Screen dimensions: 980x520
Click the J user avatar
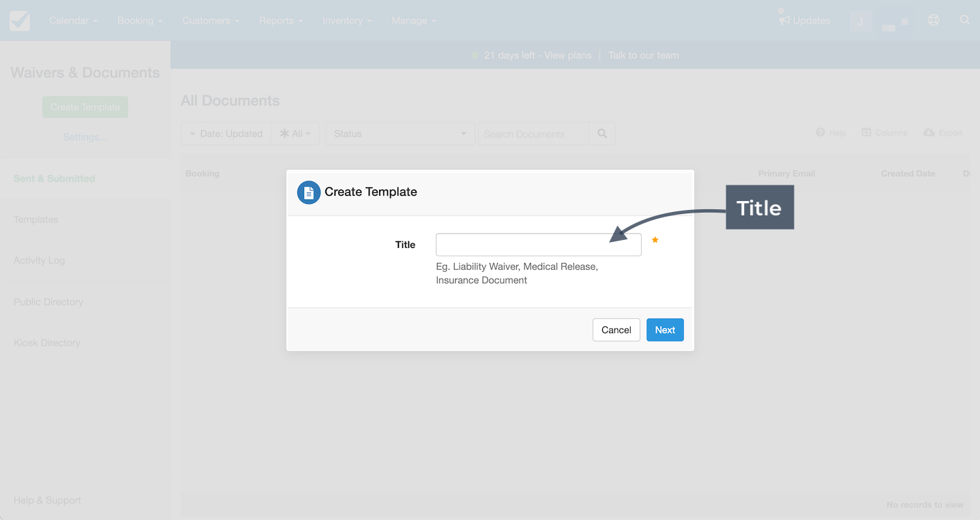pos(860,21)
